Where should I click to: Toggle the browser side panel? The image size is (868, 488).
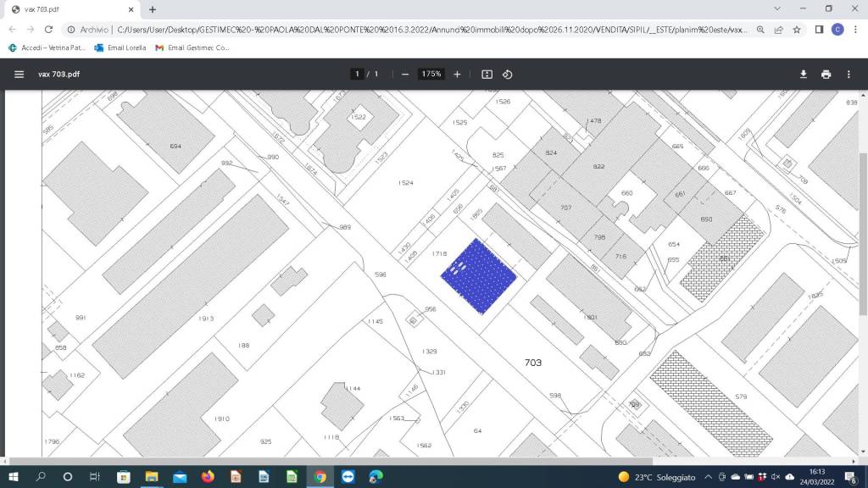coord(819,29)
